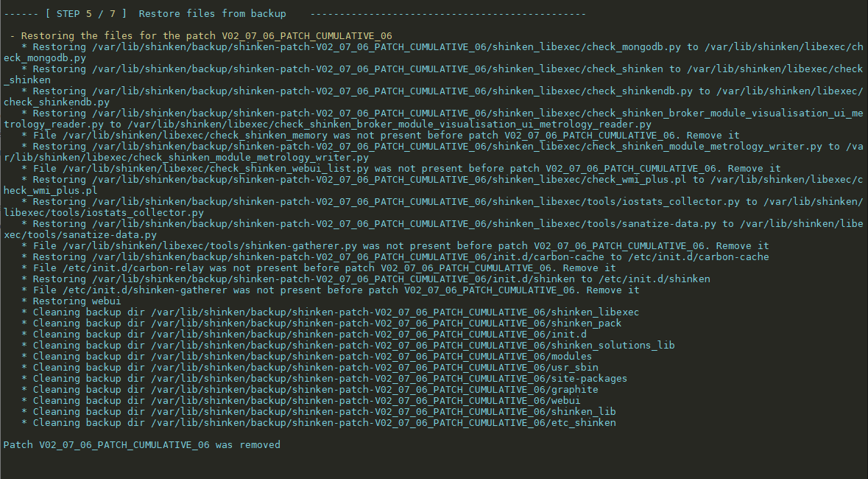This screenshot has width=868, height=479.
Task: Click the "Restoring webui" line
Action: click(x=71, y=301)
